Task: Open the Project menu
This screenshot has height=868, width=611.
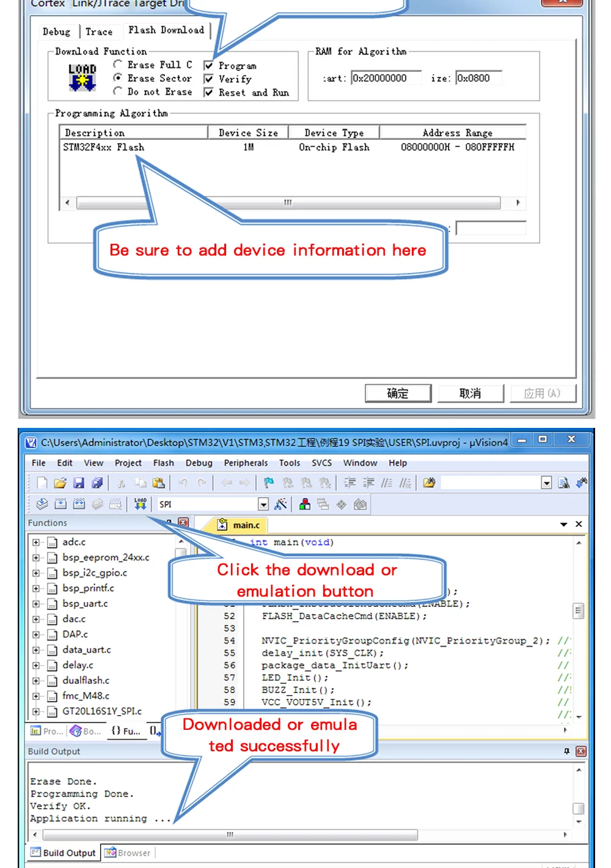Action: [x=128, y=463]
